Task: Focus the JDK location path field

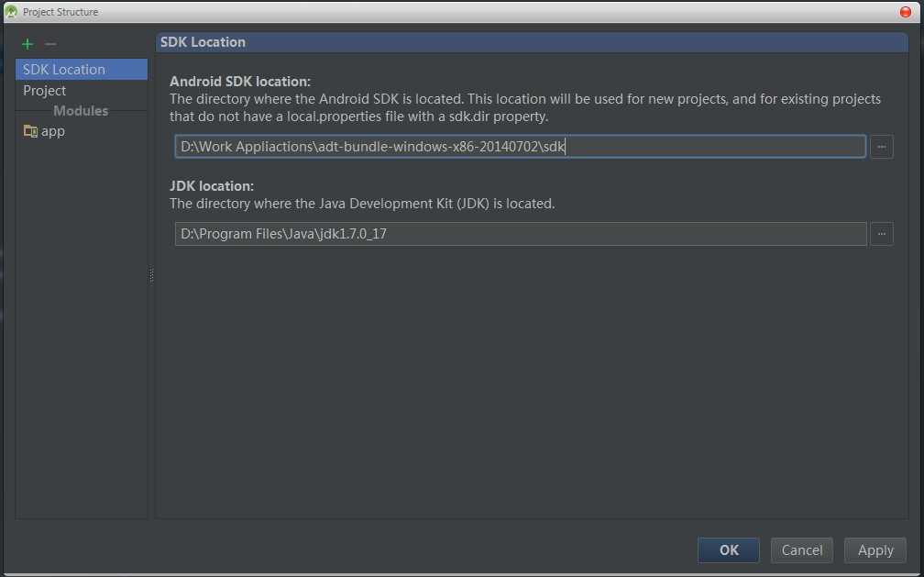Action: click(520, 234)
